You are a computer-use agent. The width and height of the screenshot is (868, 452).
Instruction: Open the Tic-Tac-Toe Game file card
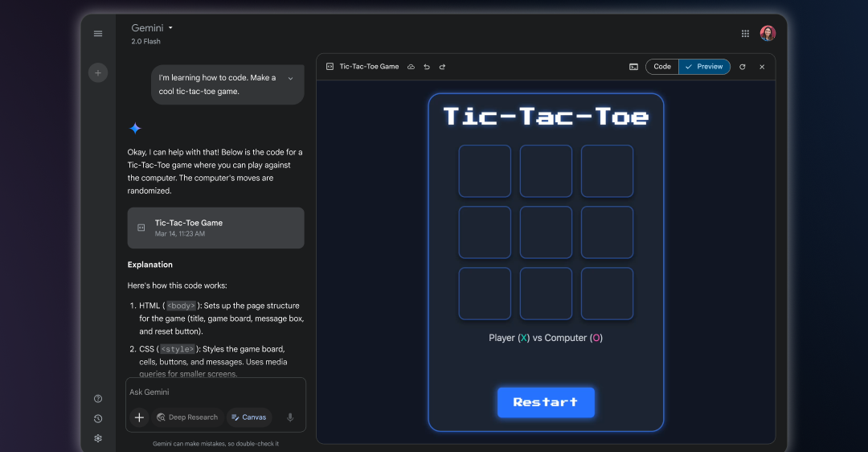pos(215,228)
